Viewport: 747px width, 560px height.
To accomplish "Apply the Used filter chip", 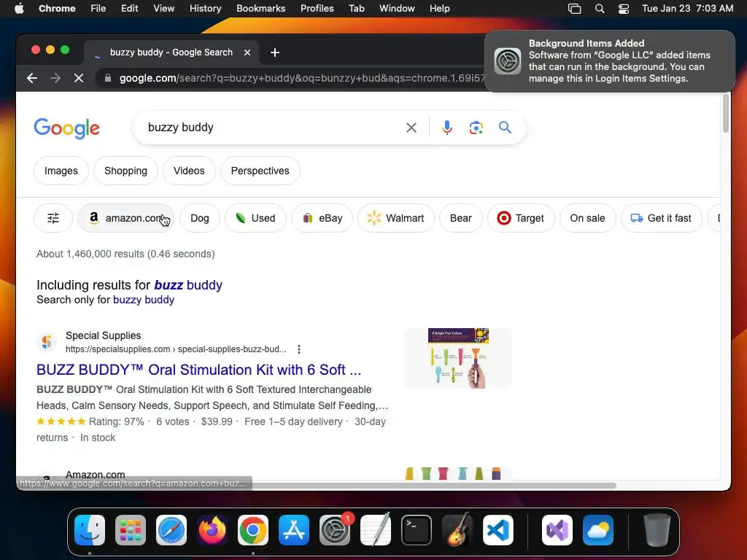I will pyautogui.click(x=255, y=218).
